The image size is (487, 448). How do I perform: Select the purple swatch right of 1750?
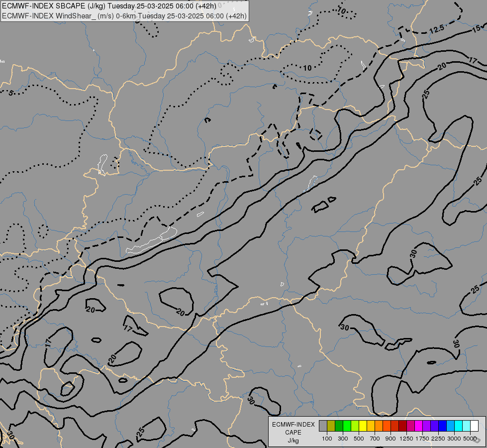pos(427,426)
